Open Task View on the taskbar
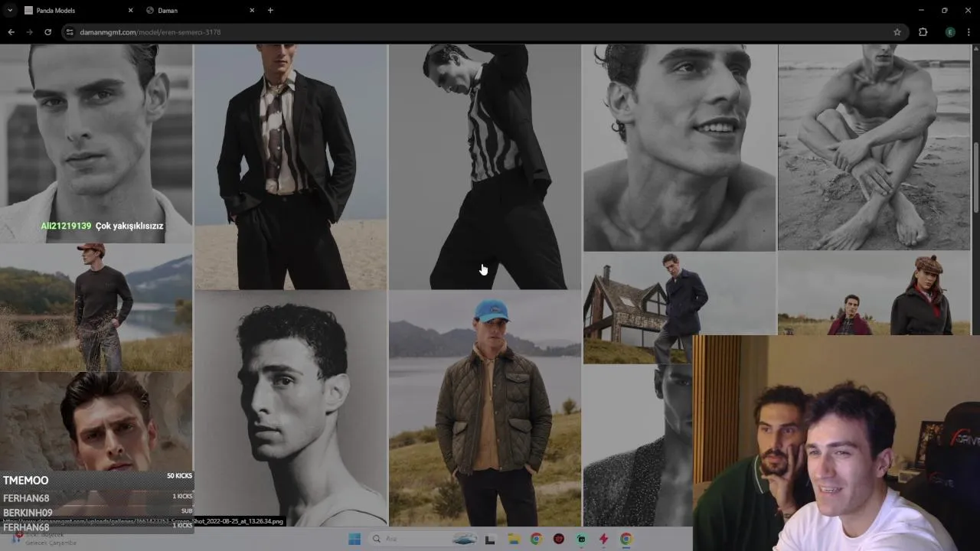980x551 pixels. tap(490, 539)
